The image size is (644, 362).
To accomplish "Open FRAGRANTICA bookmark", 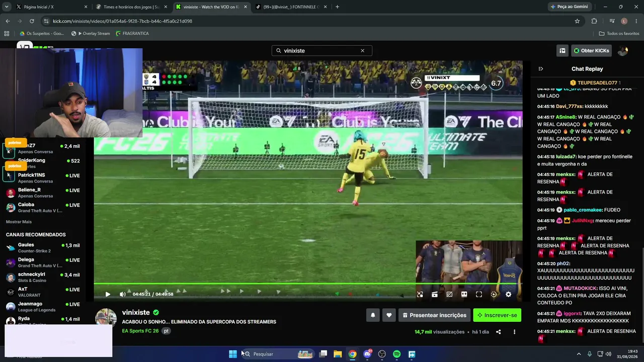I will pyautogui.click(x=132, y=34).
